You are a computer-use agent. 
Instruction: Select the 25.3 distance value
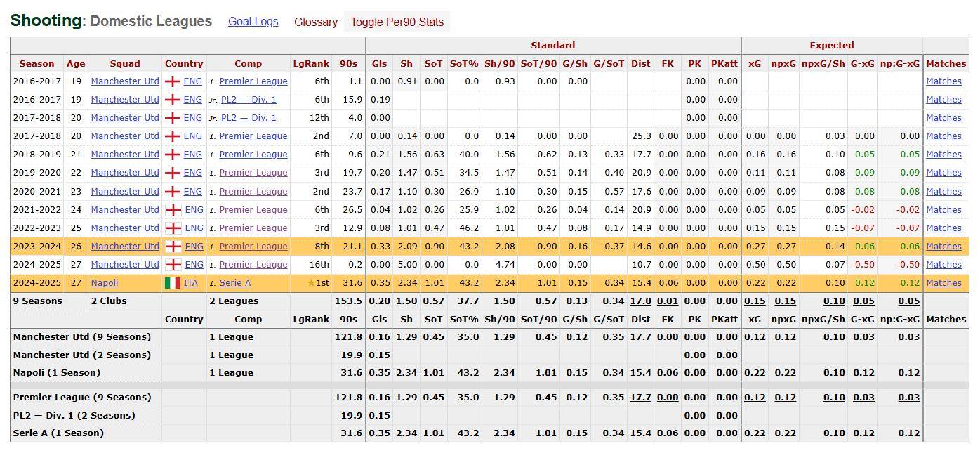click(641, 136)
